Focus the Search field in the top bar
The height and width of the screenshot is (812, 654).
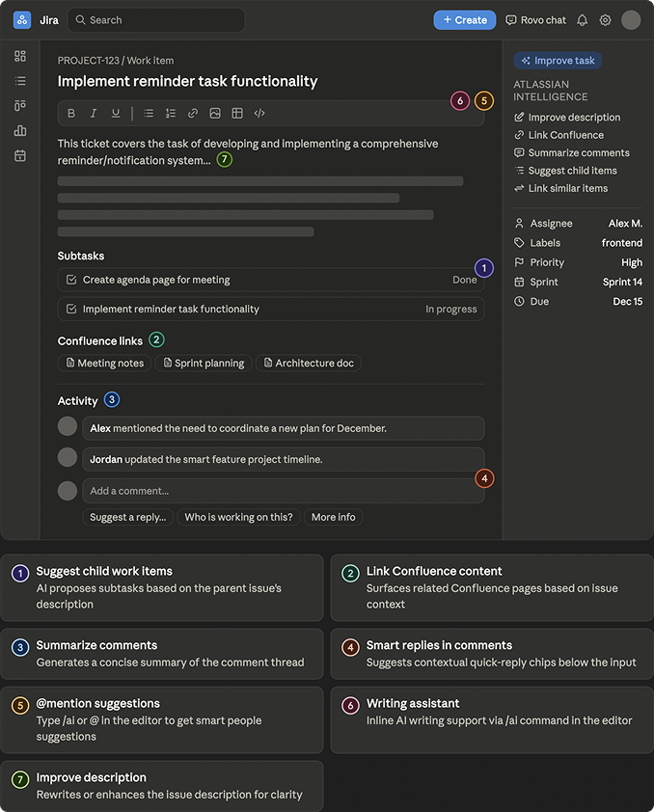pyautogui.click(x=156, y=20)
